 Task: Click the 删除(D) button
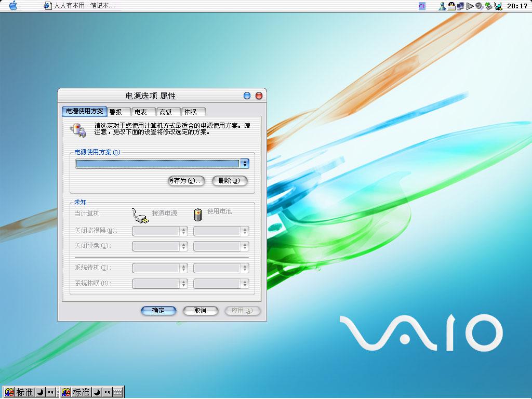230,181
